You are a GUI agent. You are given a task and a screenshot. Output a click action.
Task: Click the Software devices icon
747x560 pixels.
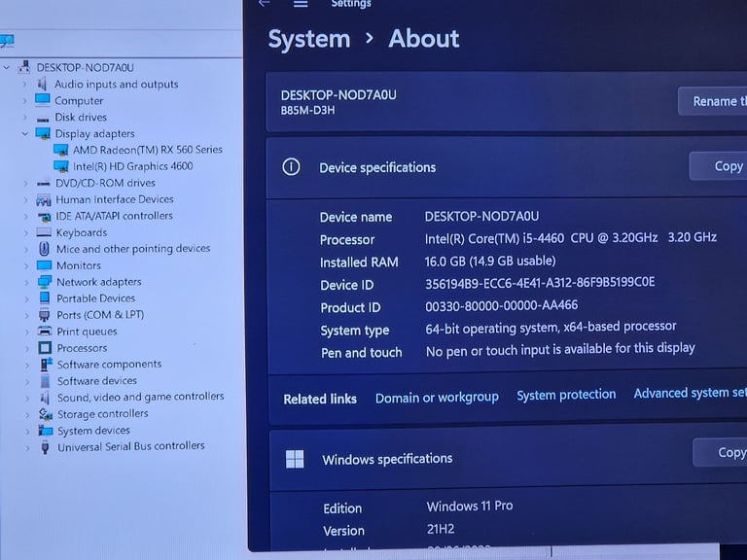pos(46,381)
